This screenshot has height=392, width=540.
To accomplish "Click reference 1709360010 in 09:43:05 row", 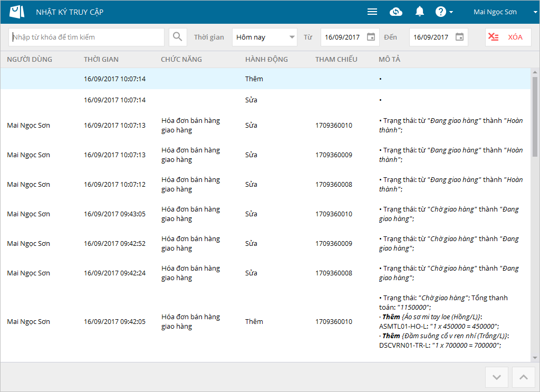I will click(x=334, y=214).
